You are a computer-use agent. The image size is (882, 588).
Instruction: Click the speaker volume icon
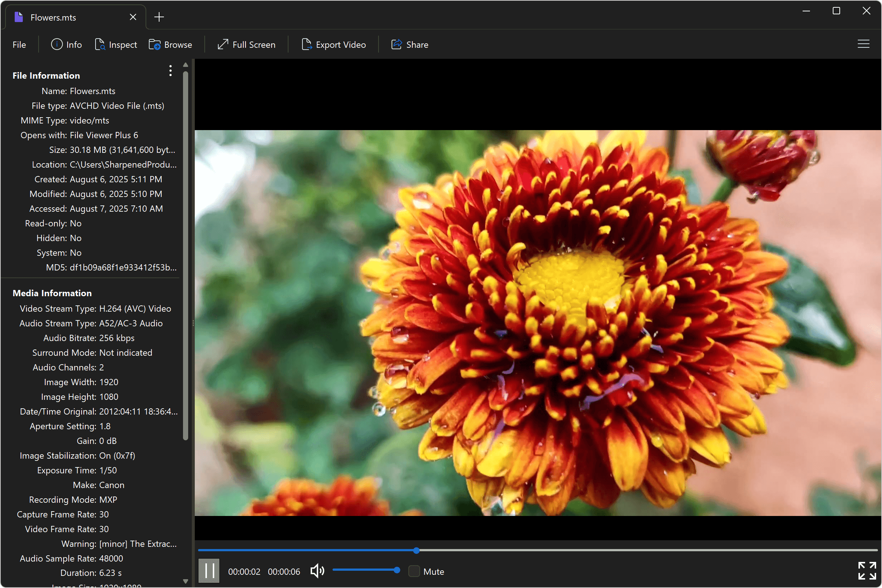coord(317,570)
